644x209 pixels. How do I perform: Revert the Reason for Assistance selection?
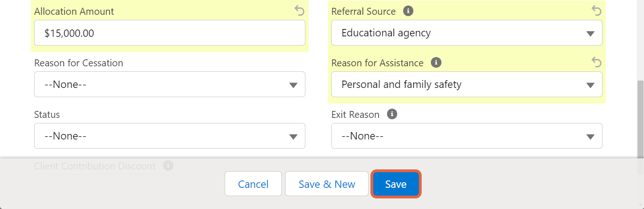tap(596, 62)
